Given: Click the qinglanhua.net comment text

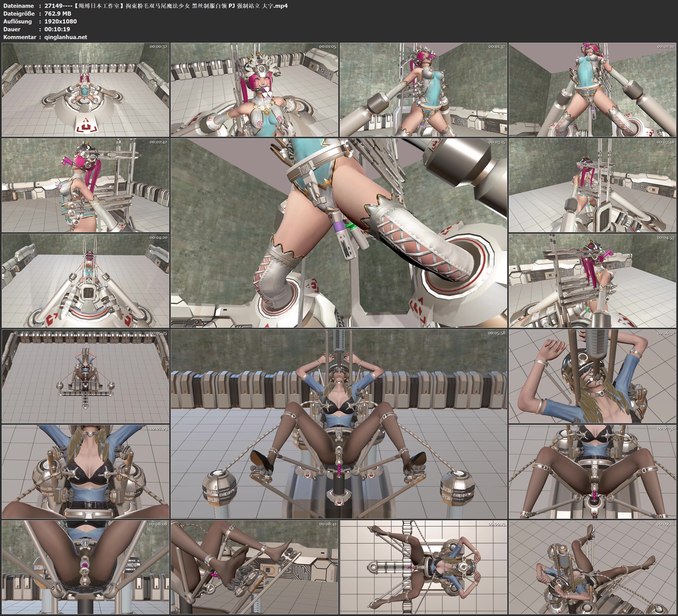Looking at the screenshot, I should pos(66,37).
